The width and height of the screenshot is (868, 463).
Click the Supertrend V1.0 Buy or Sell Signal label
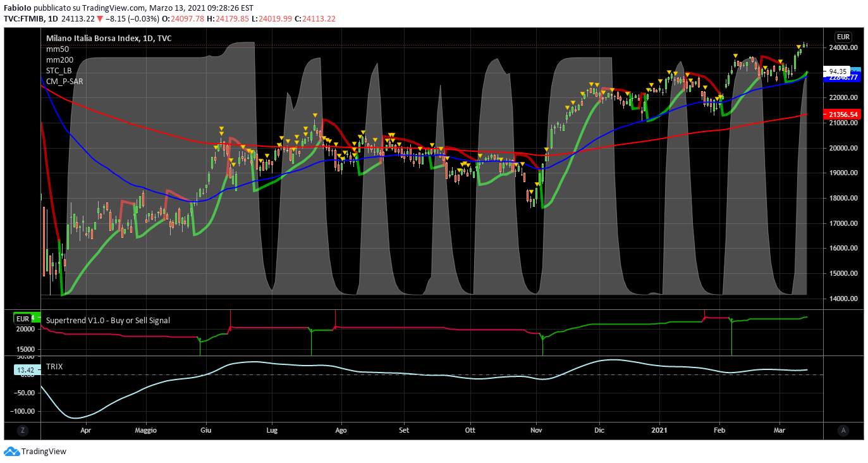pos(108,321)
